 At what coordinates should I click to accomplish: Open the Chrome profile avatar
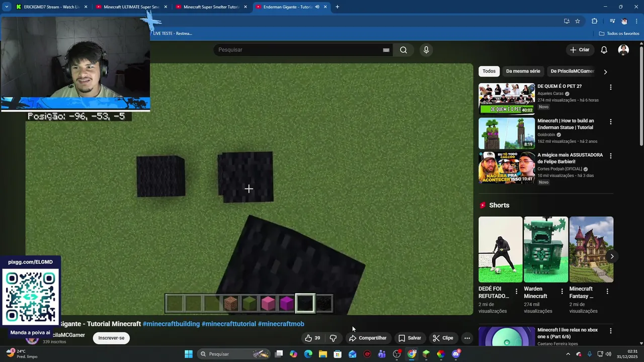click(624, 21)
